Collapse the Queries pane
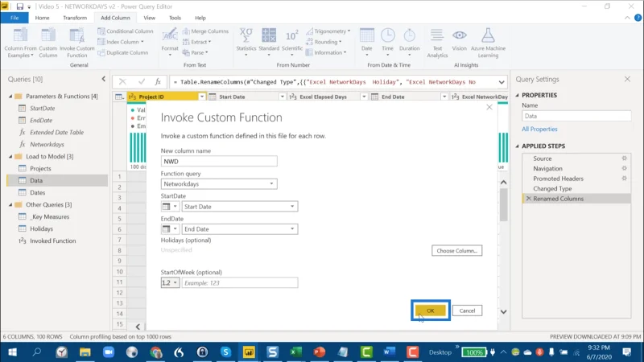 tap(104, 79)
